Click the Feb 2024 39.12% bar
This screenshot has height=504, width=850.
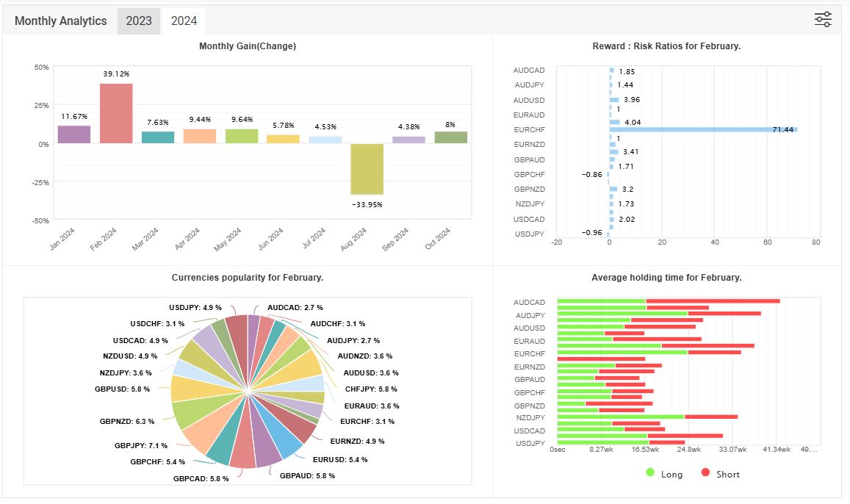tap(116, 113)
